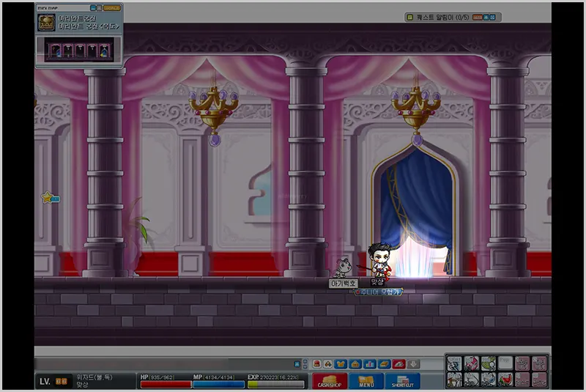Collapse the mini map with blue button
586x392 pixels.
click(93, 8)
